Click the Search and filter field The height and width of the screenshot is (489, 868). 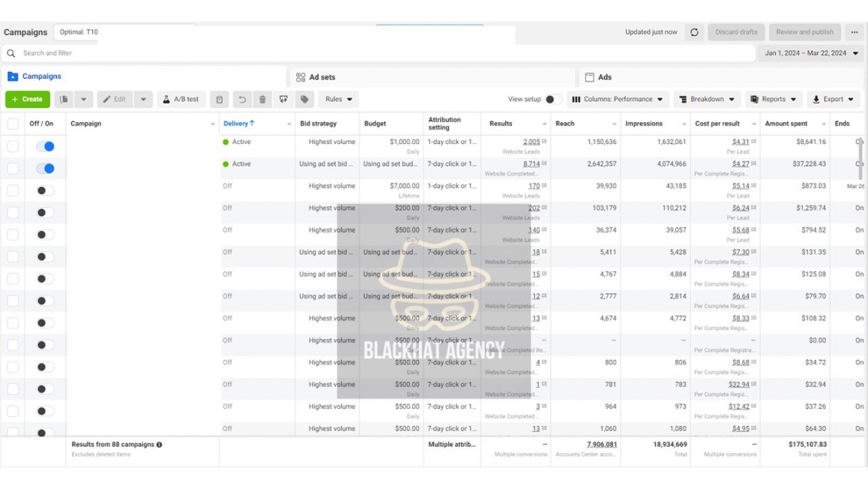(x=379, y=53)
